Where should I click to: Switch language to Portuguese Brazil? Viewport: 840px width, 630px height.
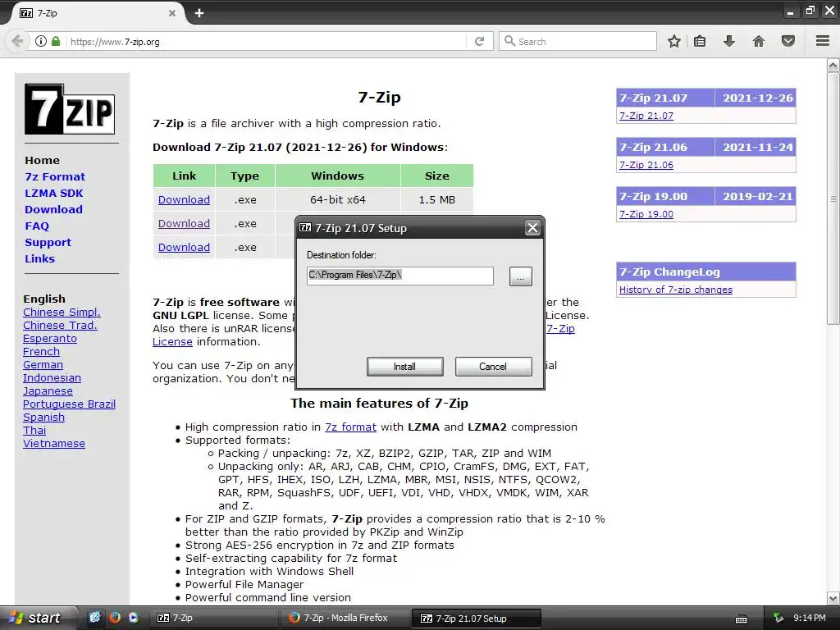click(x=69, y=404)
